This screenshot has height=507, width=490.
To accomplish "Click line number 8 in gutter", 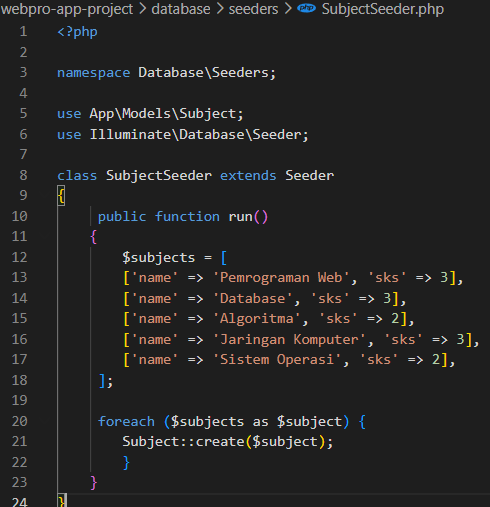I will click(23, 175).
